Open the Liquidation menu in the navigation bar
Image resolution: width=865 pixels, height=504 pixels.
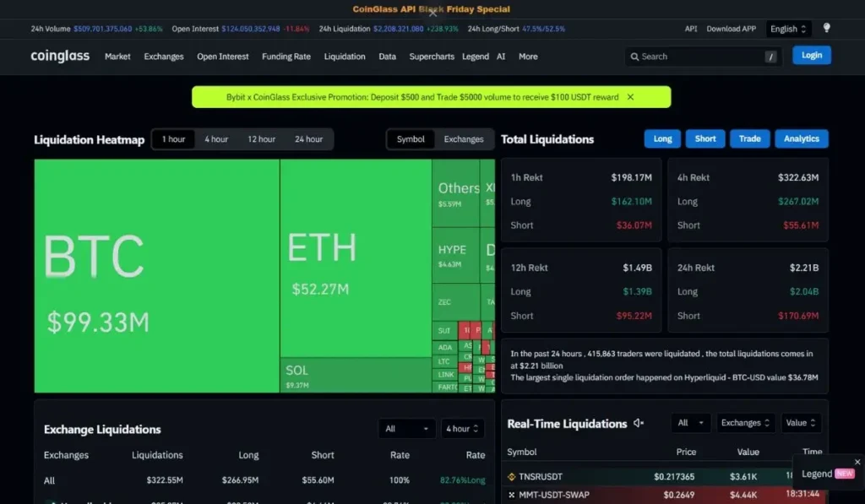tap(345, 57)
